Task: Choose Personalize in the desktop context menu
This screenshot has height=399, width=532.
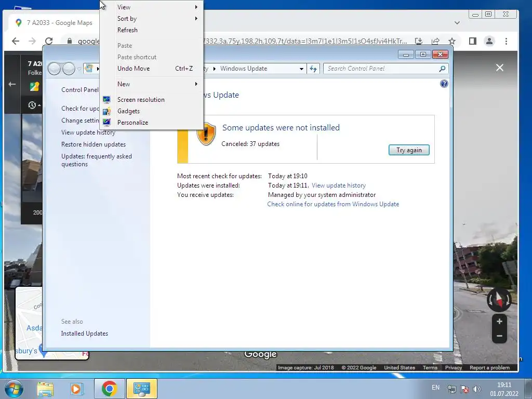Action: click(132, 123)
